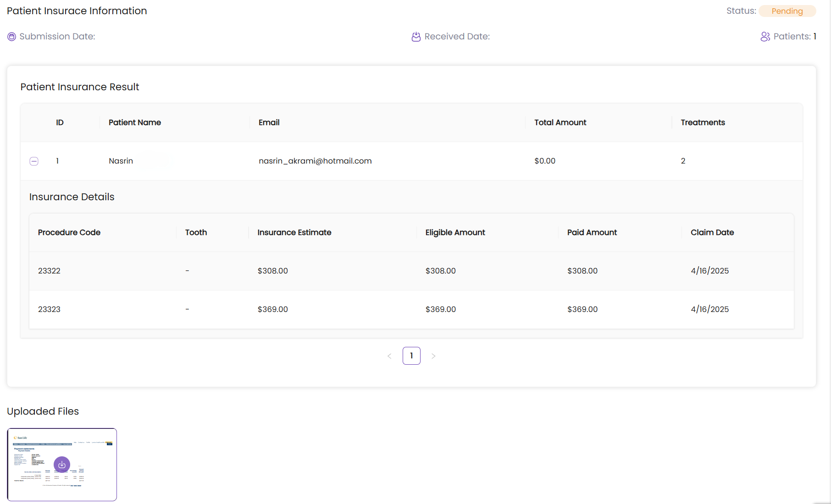Click the Procedure Code column header
This screenshot has width=831, height=504.
(69, 232)
